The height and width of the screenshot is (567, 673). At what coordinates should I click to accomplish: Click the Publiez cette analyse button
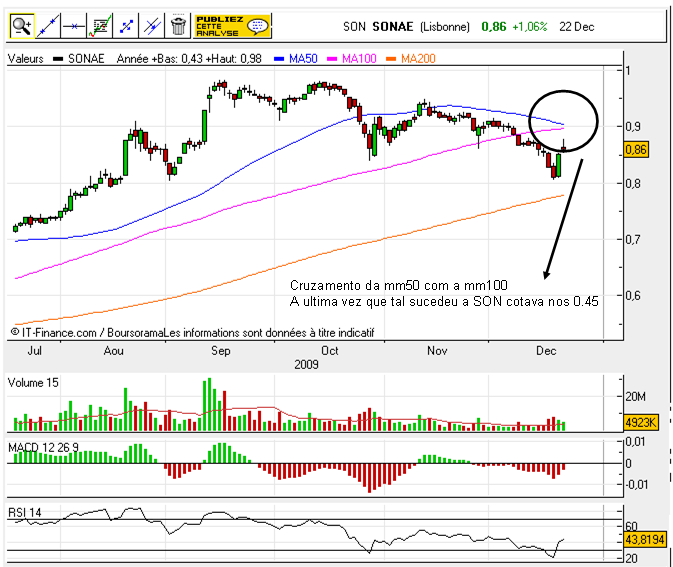click(x=232, y=26)
